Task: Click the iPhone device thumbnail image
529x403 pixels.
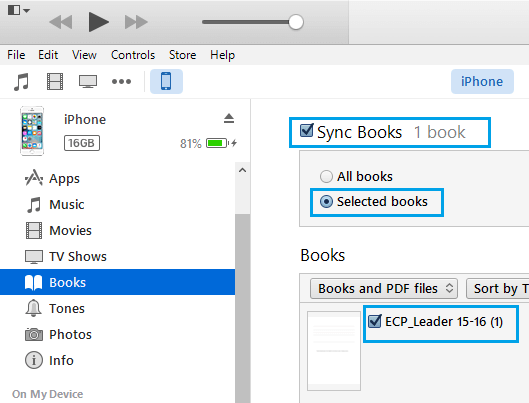Action: click(32, 131)
